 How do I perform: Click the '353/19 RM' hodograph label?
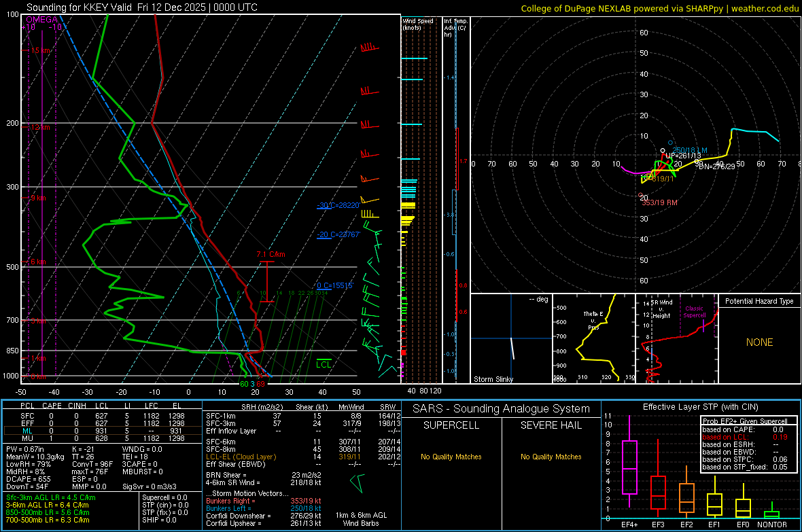[659, 202]
